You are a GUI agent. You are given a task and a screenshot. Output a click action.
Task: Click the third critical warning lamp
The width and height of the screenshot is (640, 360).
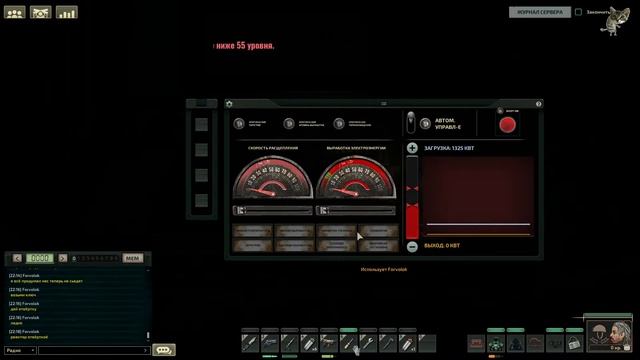(339, 123)
